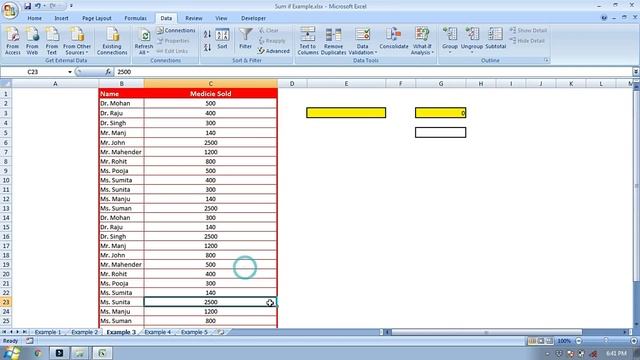640x360 pixels.
Task: Insert a new worksheet tab
Action: click(x=221, y=332)
